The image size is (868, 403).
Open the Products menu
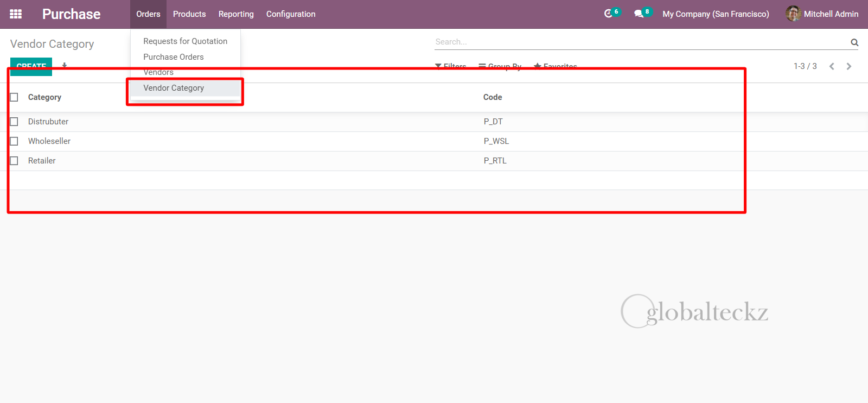point(189,14)
